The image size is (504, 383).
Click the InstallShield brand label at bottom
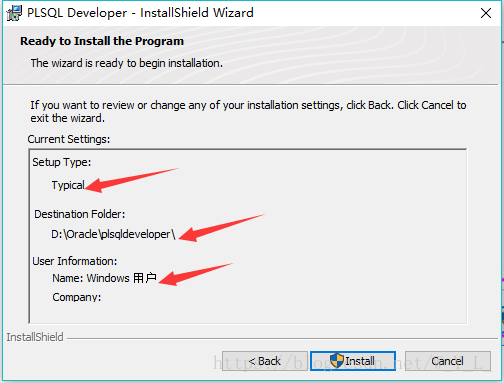coord(35,337)
